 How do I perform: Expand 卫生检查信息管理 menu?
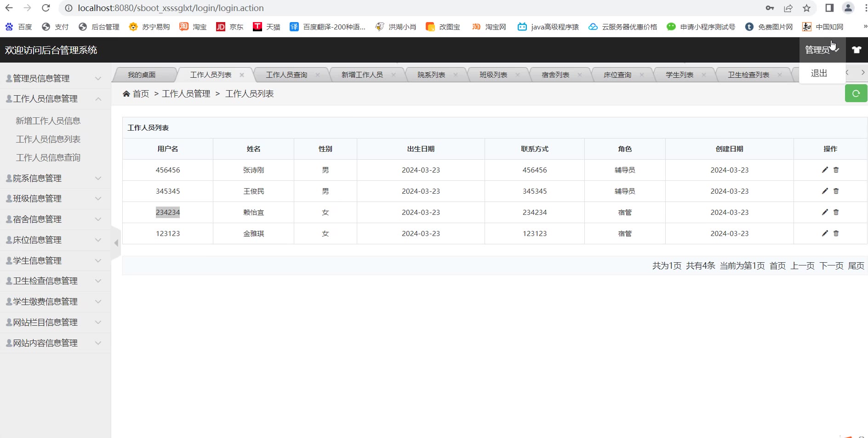click(55, 281)
